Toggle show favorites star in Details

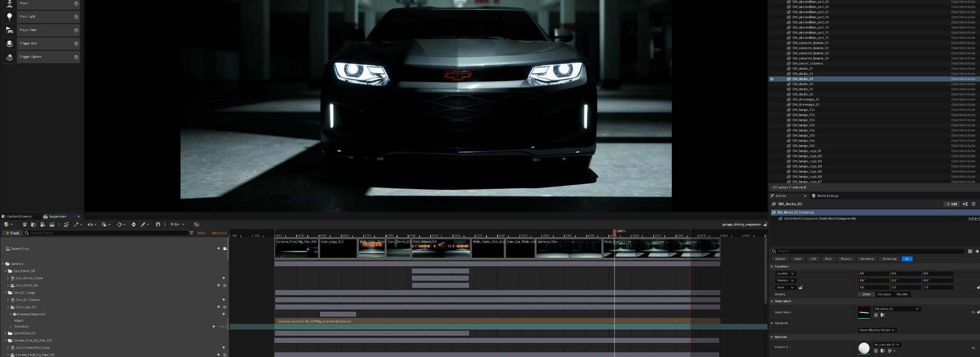(x=977, y=251)
